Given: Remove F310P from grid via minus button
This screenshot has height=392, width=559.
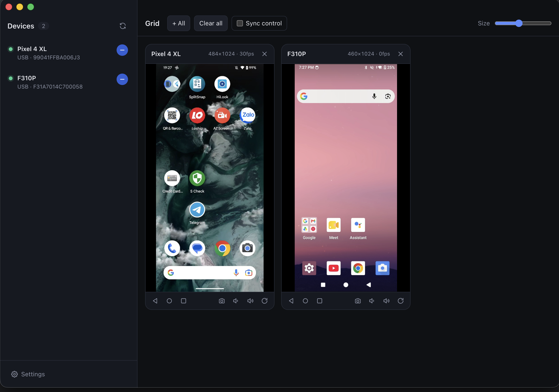Looking at the screenshot, I should [x=122, y=79].
